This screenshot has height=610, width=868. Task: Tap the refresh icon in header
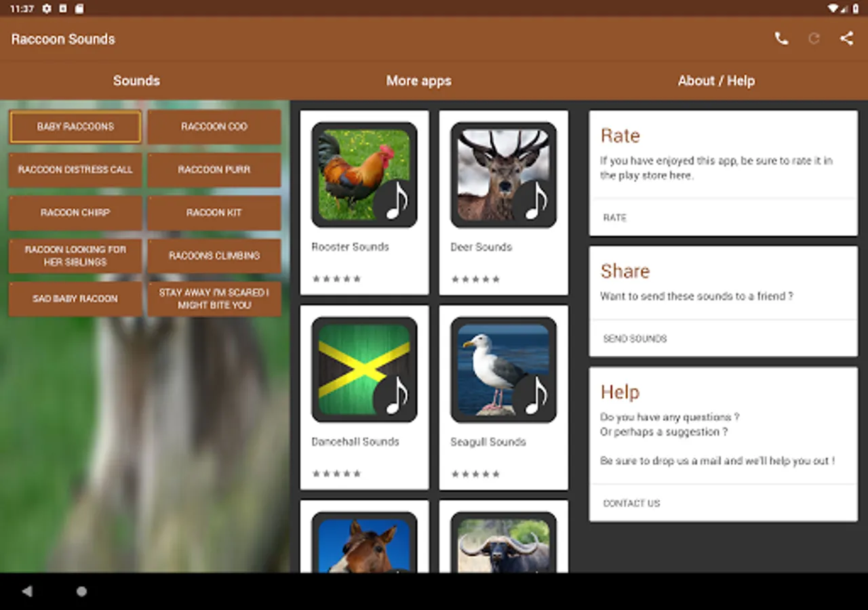(814, 39)
